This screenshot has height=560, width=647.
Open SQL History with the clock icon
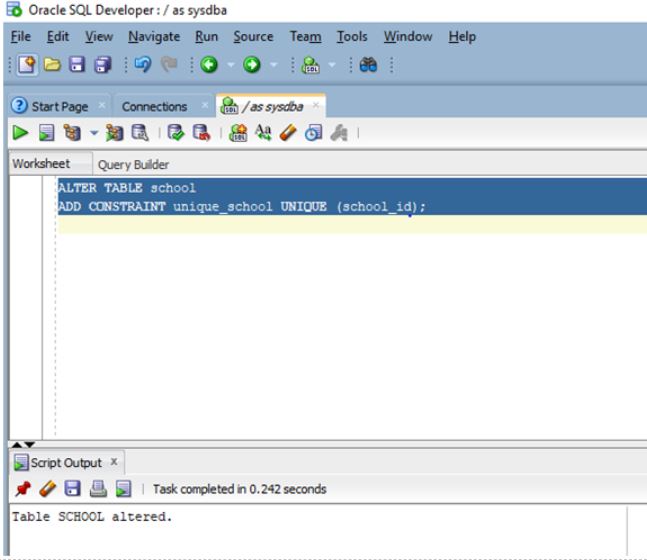(313, 133)
